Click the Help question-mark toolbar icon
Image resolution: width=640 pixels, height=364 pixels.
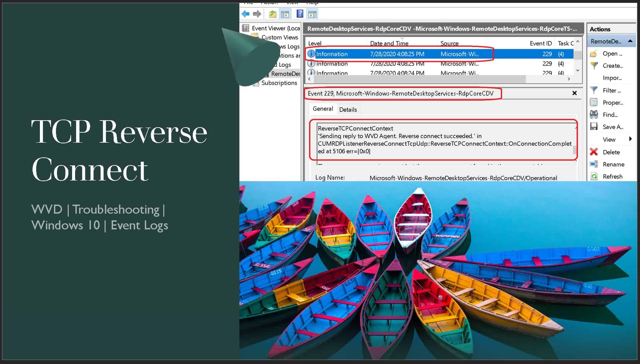coord(299,14)
